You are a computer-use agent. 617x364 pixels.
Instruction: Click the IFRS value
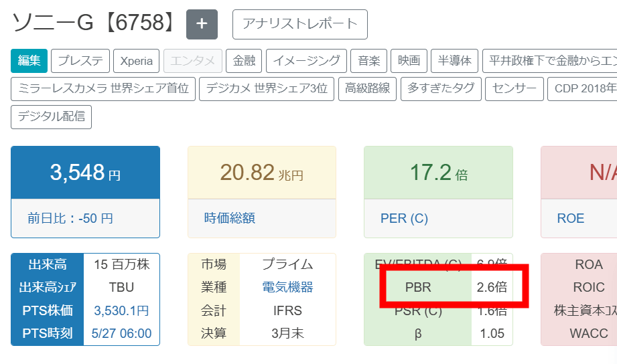point(287,310)
